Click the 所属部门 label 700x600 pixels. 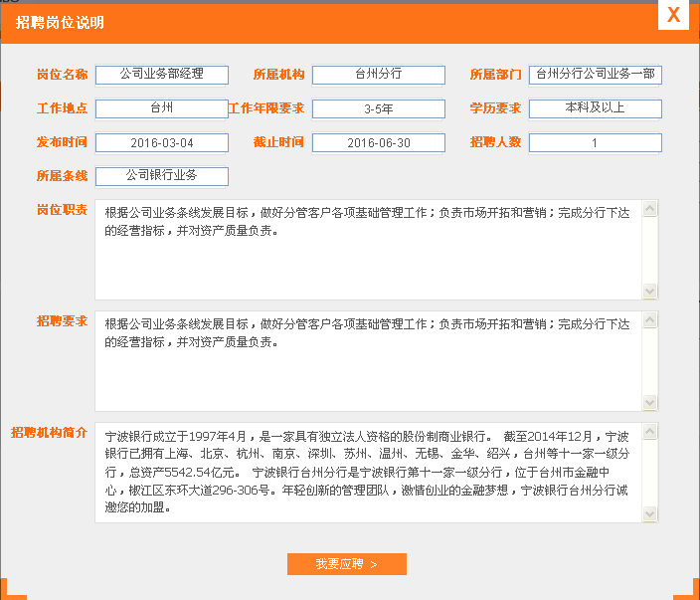pos(495,75)
